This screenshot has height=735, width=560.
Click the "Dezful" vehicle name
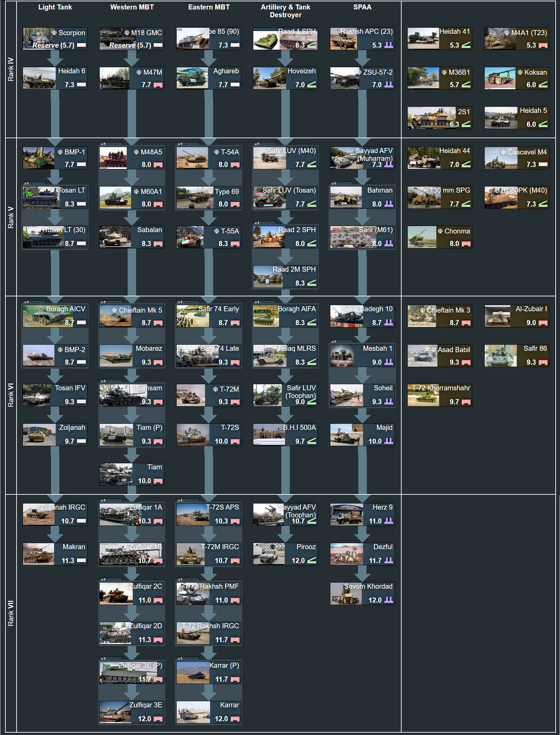pyautogui.click(x=383, y=547)
